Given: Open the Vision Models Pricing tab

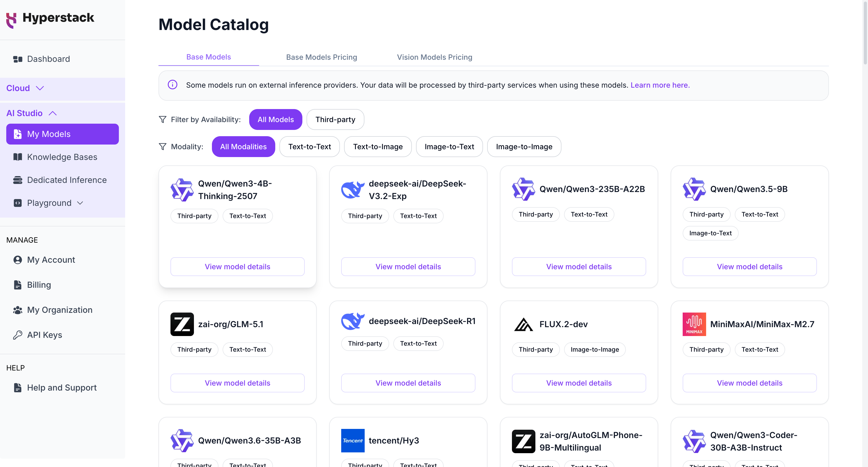Looking at the screenshot, I should click(x=434, y=57).
